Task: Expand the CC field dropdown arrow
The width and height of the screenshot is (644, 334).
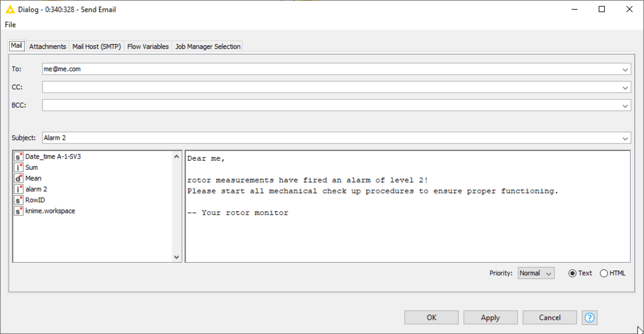Action: (x=625, y=88)
